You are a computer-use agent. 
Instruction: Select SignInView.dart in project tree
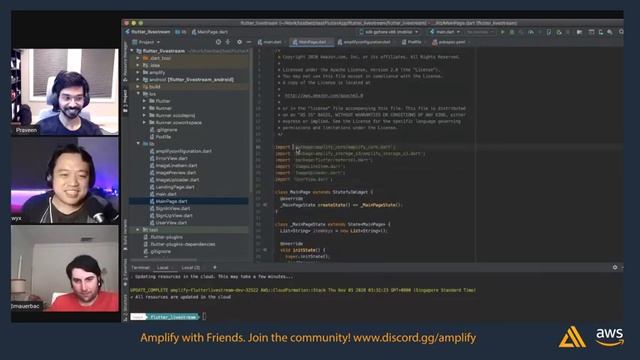[173, 209]
